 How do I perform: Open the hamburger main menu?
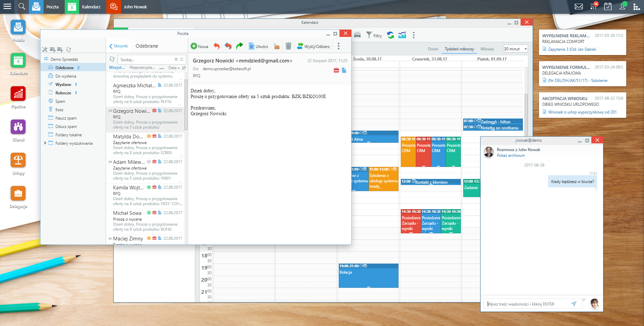tap(7, 6)
